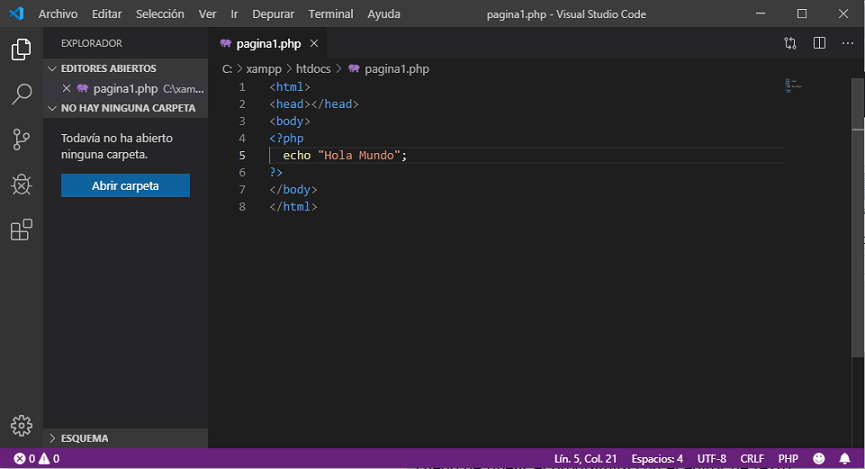The width and height of the screenshot is (865, 469).
Task: Click the errors count icon in status bar
Action: (19, 459)
